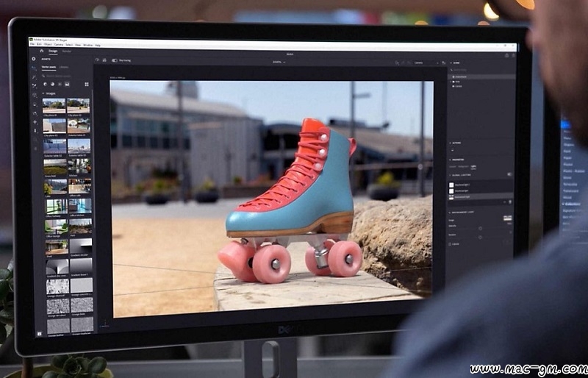Collapse the Environment Light section
The height and width of the screenshot is (378, 588).
pos(450,213)
